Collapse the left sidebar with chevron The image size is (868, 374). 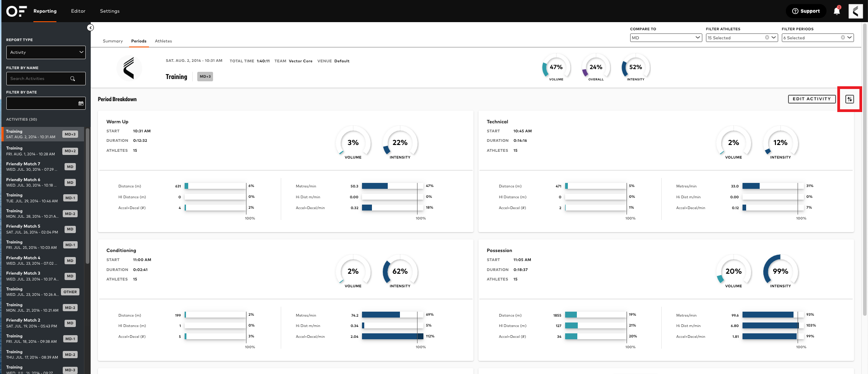click(90, 28)
